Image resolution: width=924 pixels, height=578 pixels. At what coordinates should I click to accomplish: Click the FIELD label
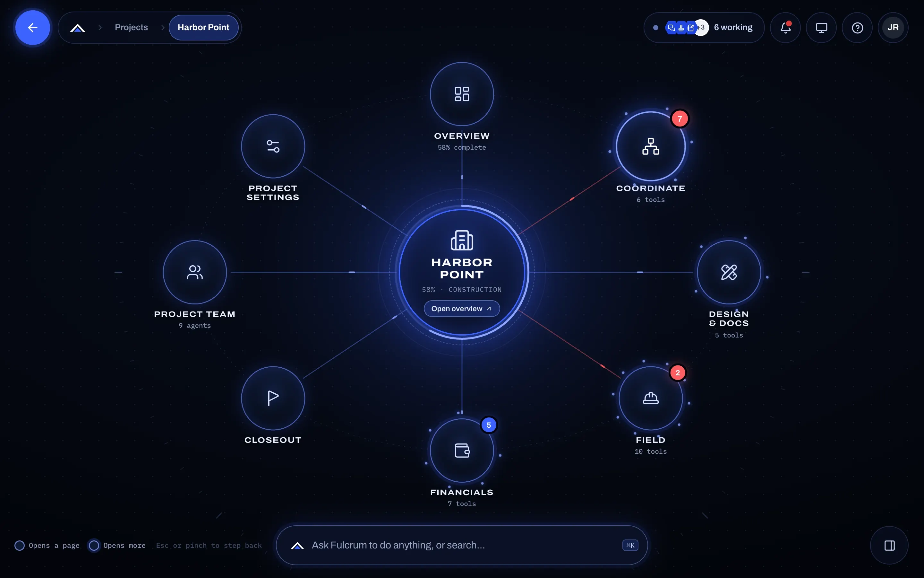pos(651,440)
